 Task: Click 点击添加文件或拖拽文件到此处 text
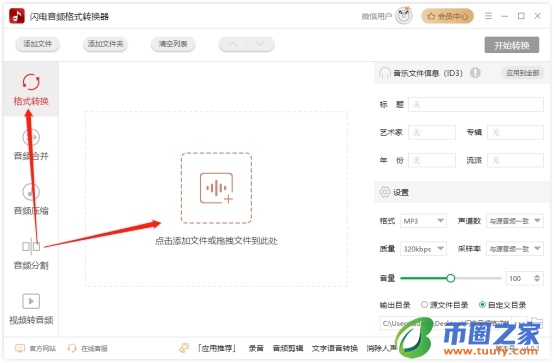[x=216, y=241]
